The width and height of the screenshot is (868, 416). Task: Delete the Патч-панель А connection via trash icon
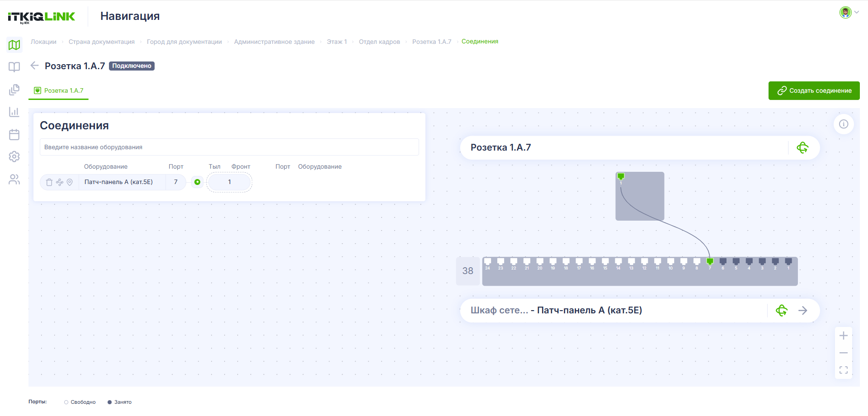pyautogui.click(x=49, y=182)
